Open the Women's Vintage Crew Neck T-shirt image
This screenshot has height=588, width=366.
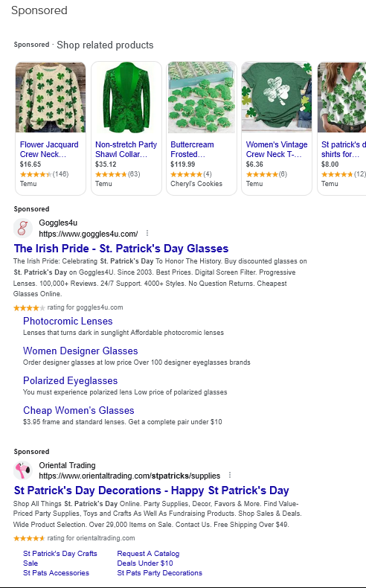click(x=277, y=98)
